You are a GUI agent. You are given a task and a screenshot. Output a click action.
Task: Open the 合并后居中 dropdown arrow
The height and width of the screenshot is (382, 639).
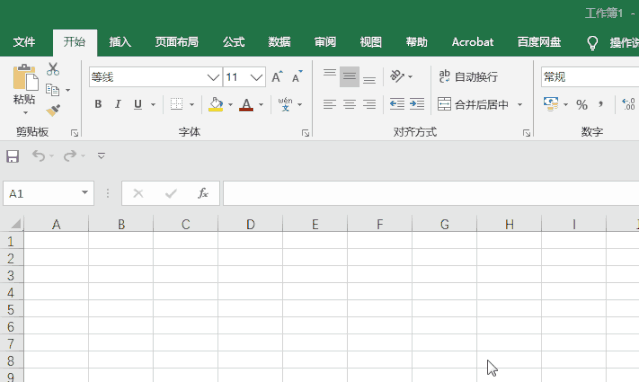(520, 105)
